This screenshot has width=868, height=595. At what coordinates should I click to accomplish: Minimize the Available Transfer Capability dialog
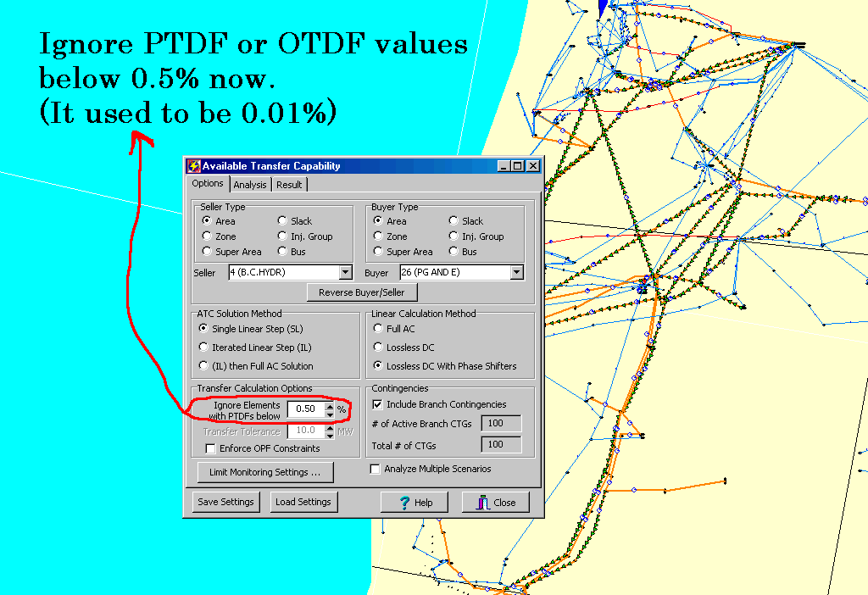[504, 166]
